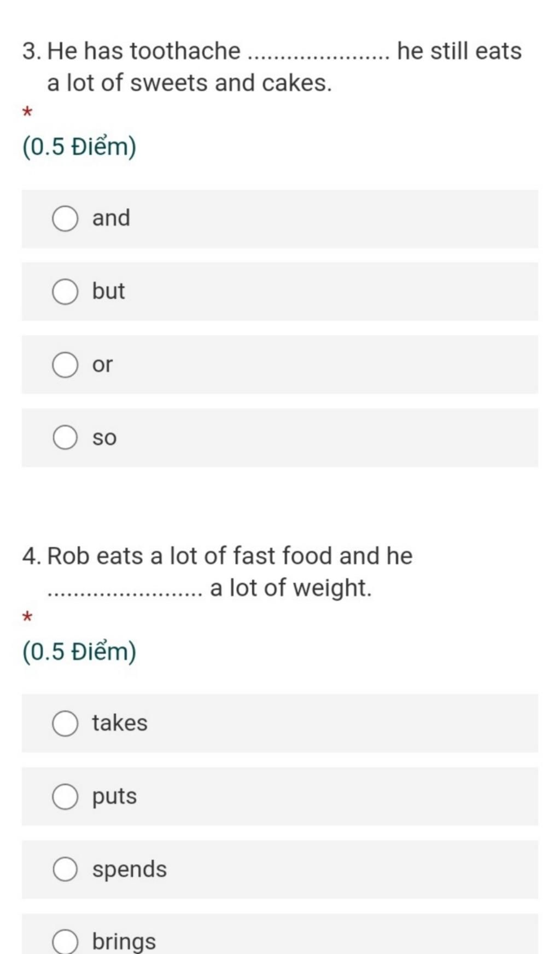Click the '(0.5 Điểm)' label of question 4
Viewport: 560px width, 954px height.
(x=79, y=652)
